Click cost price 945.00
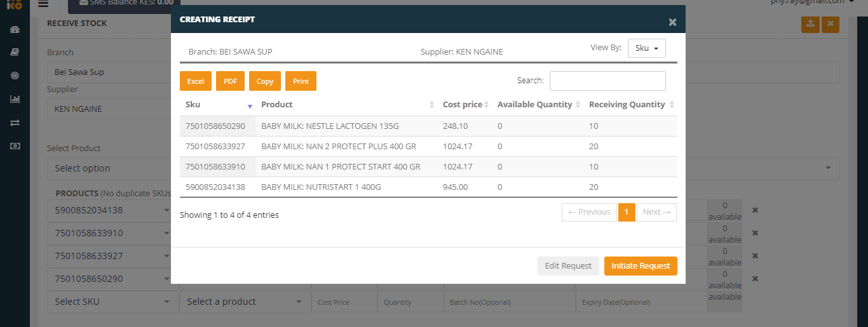The height and width of the screenshot is (327, 868). pyautogui.click(x=455, y=187)
